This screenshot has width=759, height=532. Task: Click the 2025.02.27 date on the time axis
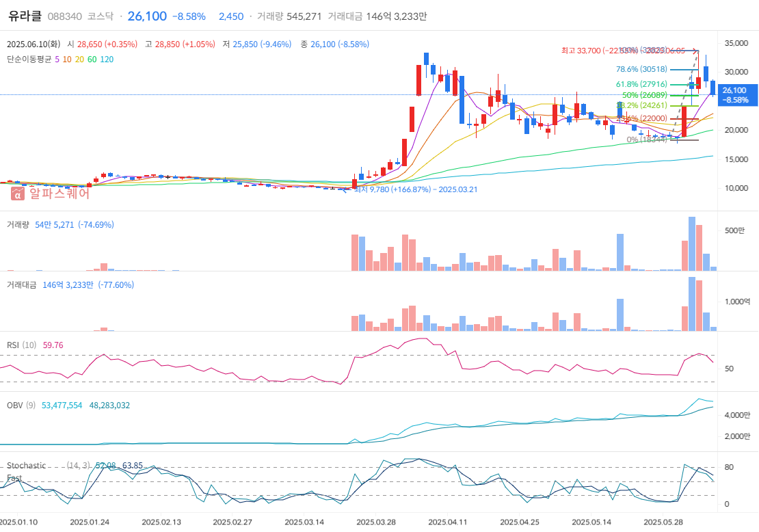tap(232, 522)
